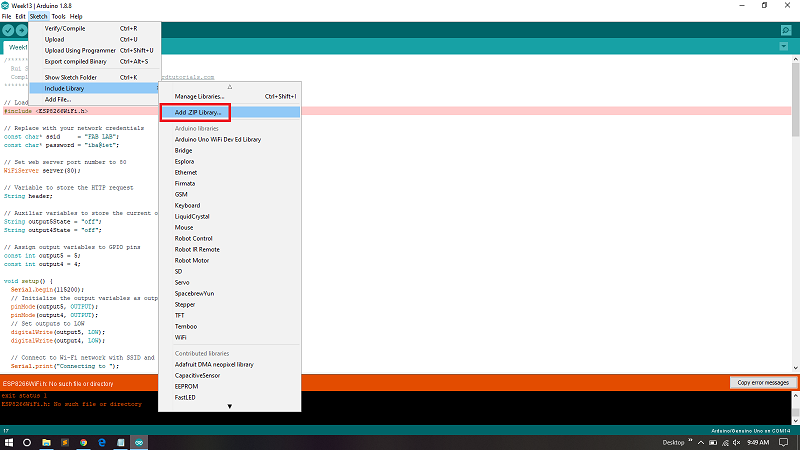Click console scrollbar up arrow

pos(795,395)
